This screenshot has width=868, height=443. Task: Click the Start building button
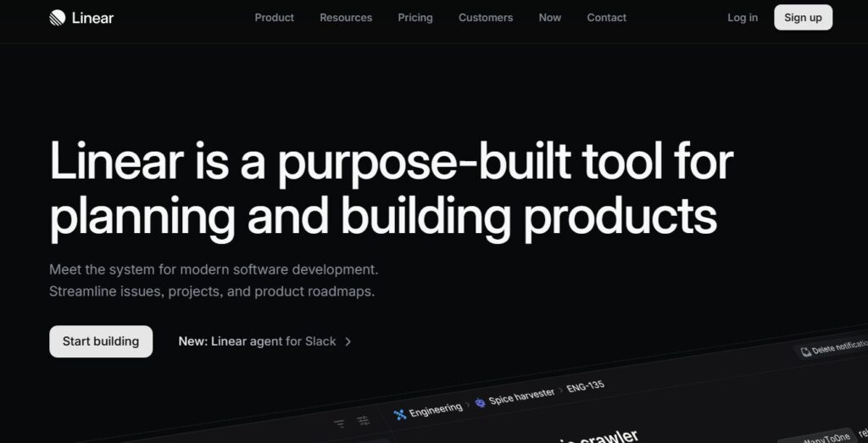click(x=101, y=341)
